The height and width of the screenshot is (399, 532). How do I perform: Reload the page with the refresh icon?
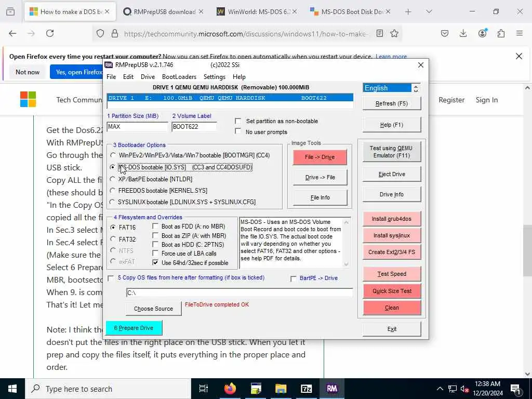[x=50, y=33]
